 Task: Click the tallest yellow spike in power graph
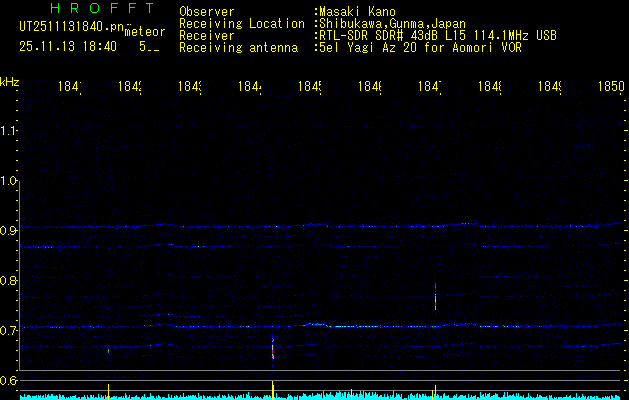click(273, 388)
